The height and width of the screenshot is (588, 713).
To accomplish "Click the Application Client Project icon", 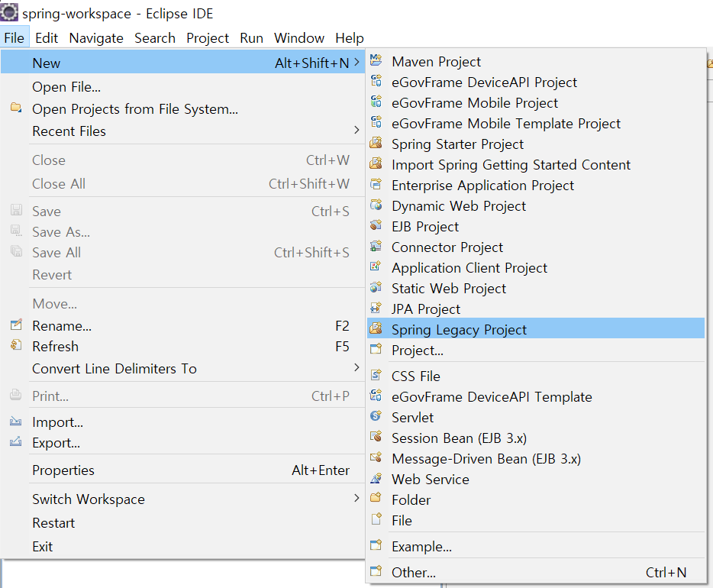I will pyautogui.click(x=376, y=267).
